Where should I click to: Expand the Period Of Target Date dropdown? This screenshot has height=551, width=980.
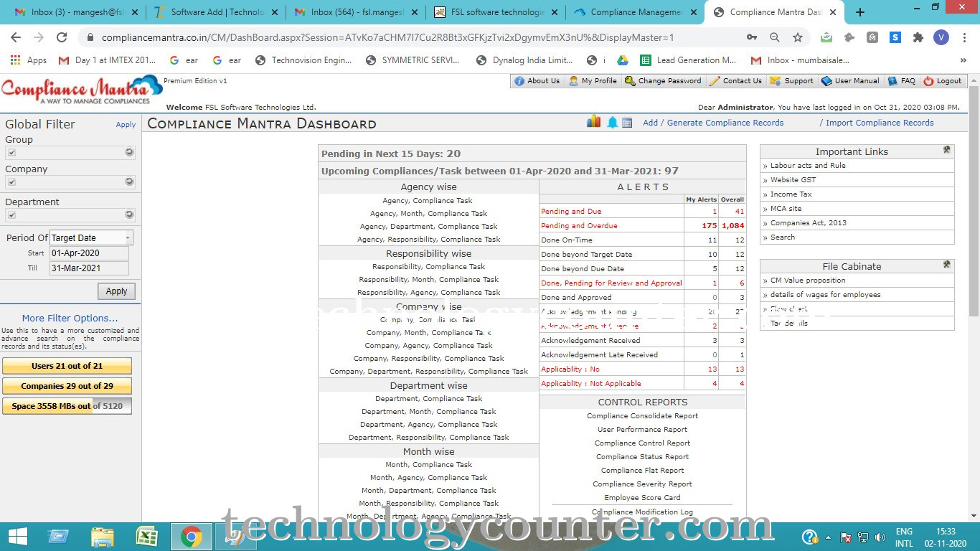pos(128,237)
